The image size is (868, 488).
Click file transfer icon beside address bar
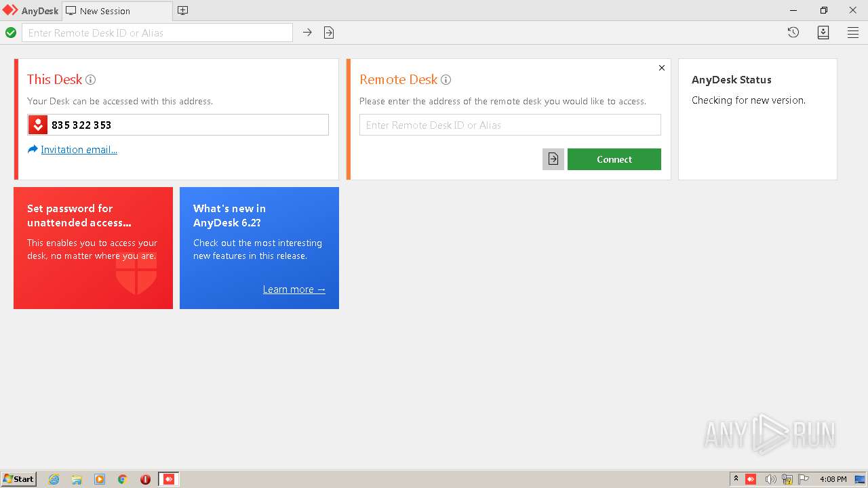[x=329, y=33]
